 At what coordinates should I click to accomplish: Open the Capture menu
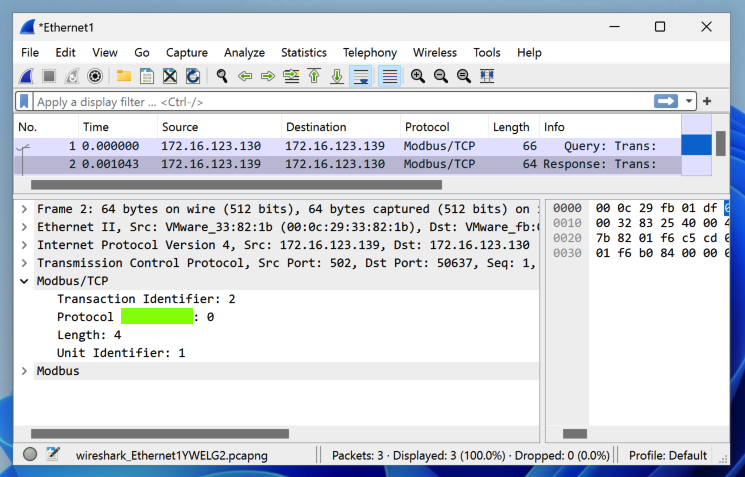[187, 53]
